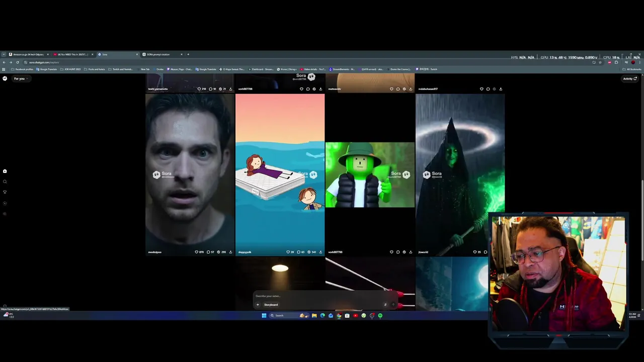Screen dimensions: 644x362
Task: Open the Activity button
Action: tap(630, 78)
